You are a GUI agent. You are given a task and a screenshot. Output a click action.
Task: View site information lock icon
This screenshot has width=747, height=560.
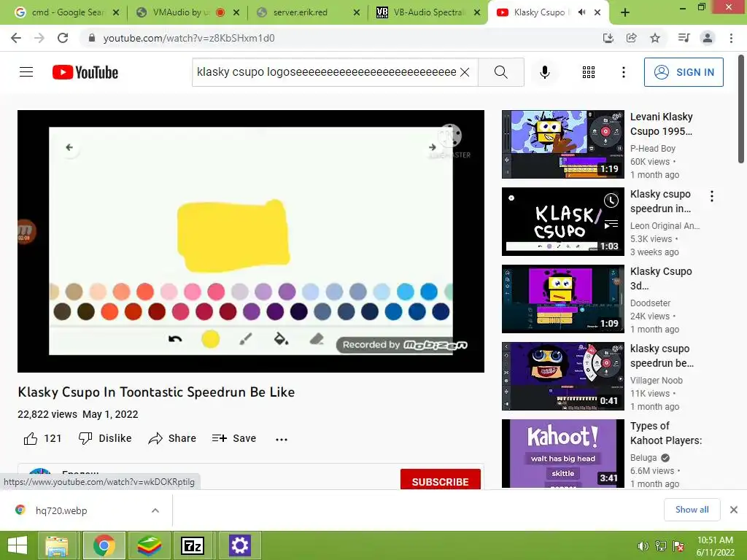(92, 38)
